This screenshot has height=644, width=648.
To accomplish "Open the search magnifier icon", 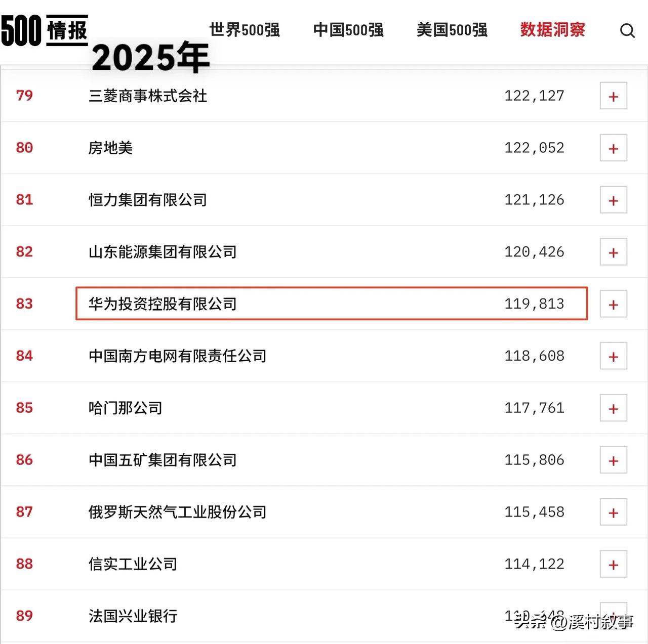I will (x=627, y=31).
